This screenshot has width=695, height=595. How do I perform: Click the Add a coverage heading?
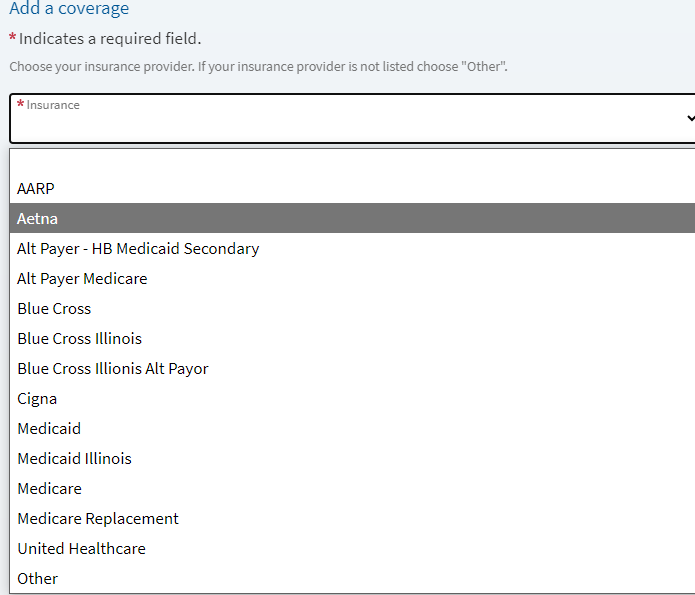click(x=69, y=8)
